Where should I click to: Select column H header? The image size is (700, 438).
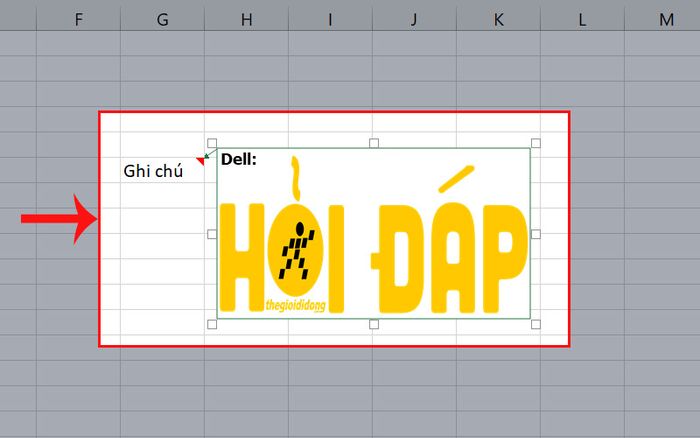(246, 20)
